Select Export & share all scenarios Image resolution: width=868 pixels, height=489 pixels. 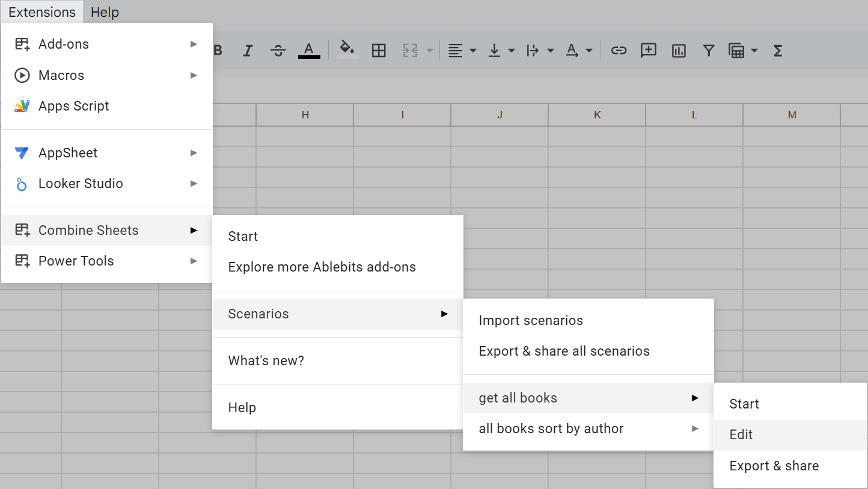click(588, 351)
